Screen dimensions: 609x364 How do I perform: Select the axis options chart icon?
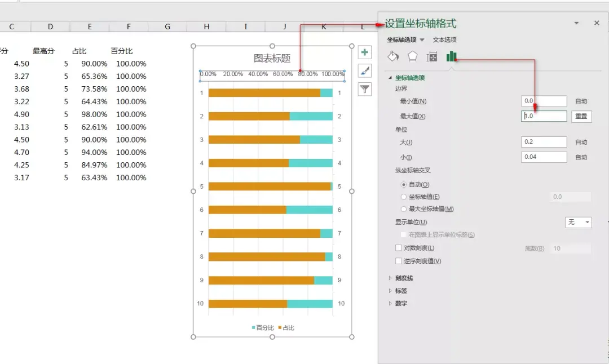[452, 56]
